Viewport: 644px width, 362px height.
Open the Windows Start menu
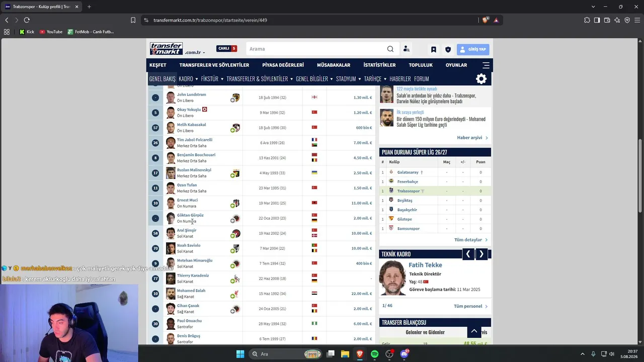coord(240,354)
